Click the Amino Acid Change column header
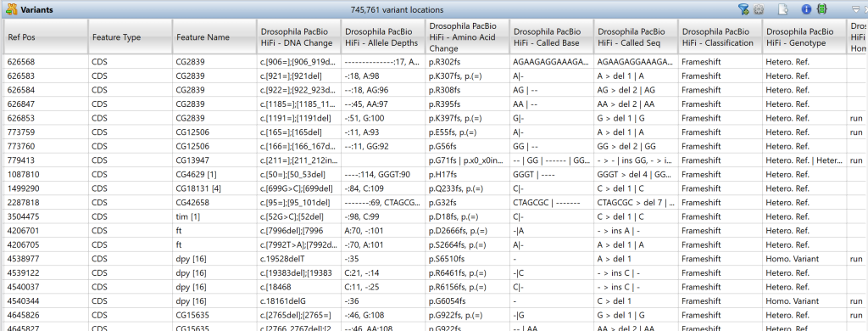The width and height of the screenshot is (868, 331). (x=467, y=37)
